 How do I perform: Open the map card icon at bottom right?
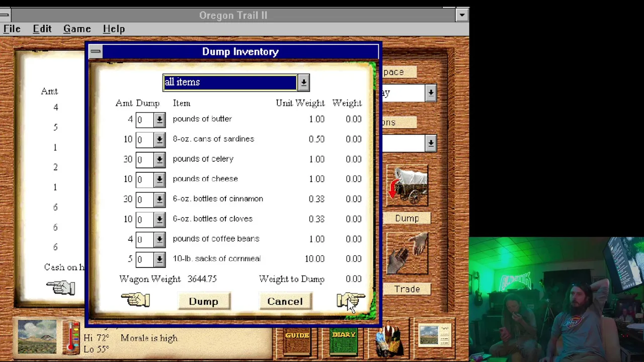pos(434,336)
